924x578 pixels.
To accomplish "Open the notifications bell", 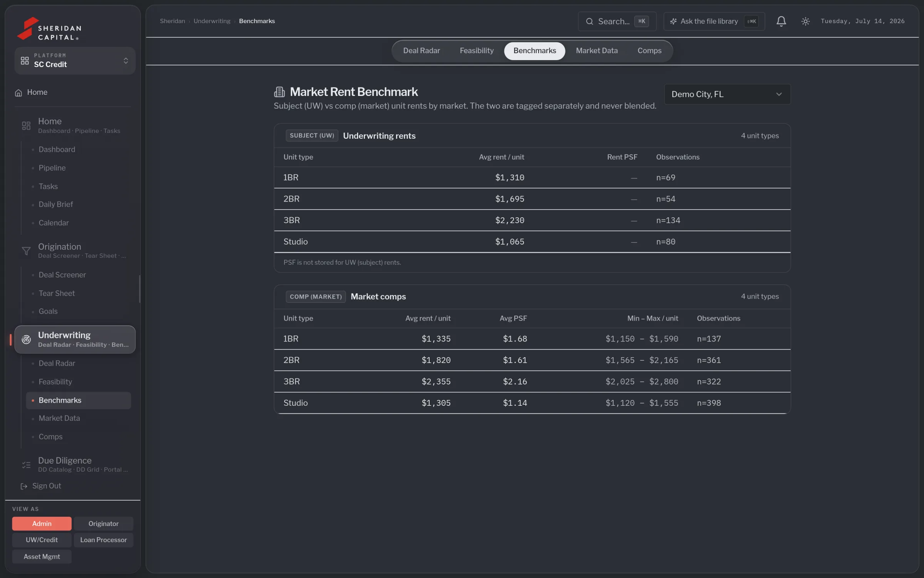I will 781,21.
